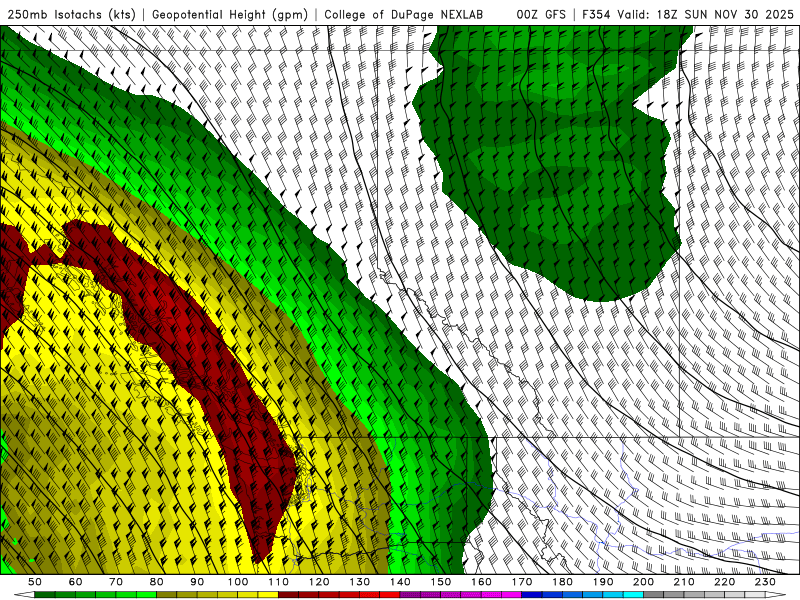Image resolution: width=800 pixels, height=600 pixels.
Task: Click the legend value 160
Action: tap(481, 582)
